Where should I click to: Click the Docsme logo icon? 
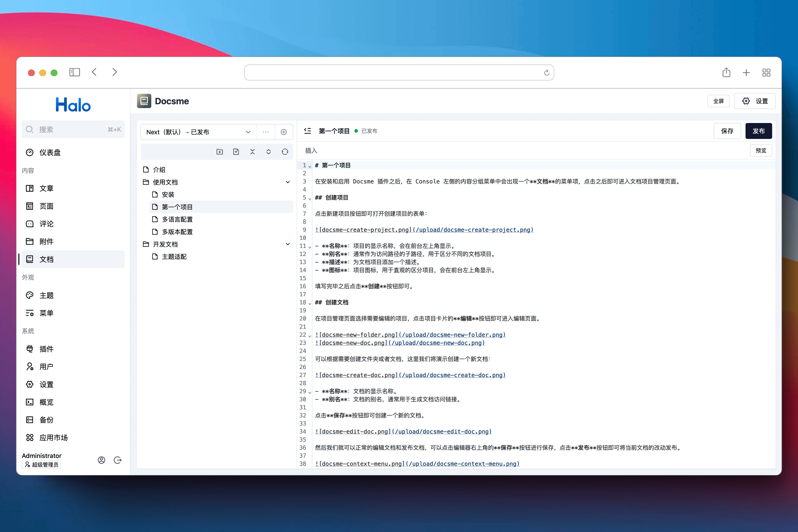click(144, 101)
